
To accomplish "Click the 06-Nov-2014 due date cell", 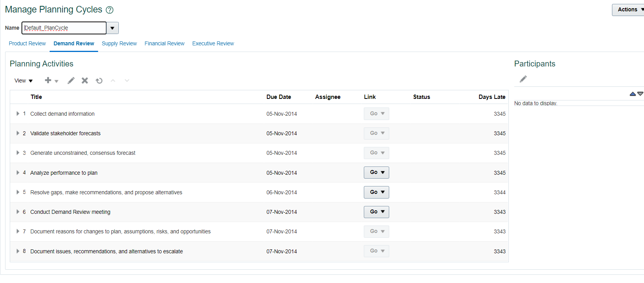I will 282,192.
